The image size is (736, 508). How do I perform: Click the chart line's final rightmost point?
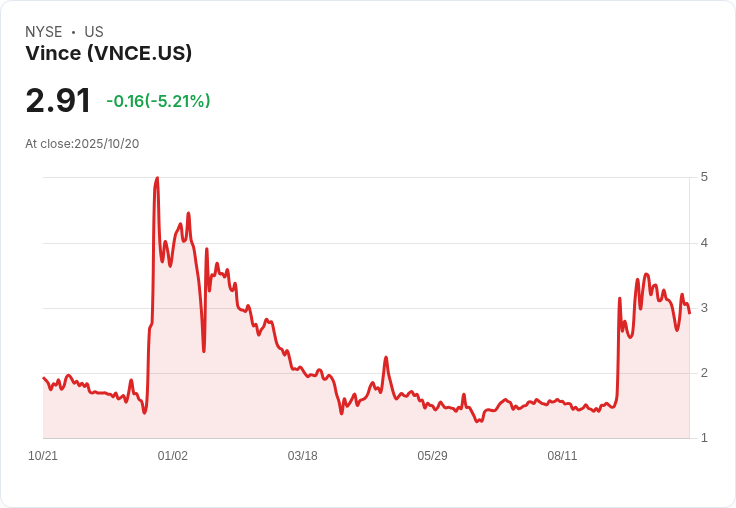pos(689,313)
